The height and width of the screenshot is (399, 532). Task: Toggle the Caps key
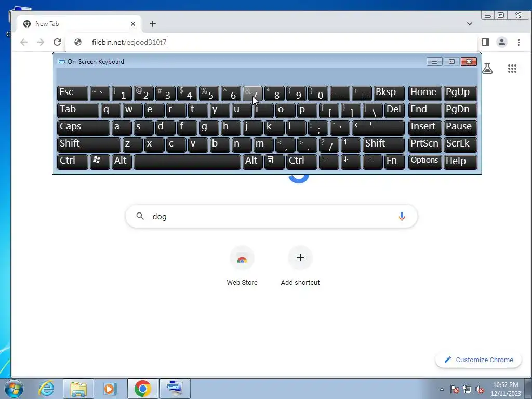(x=84, y=128)
